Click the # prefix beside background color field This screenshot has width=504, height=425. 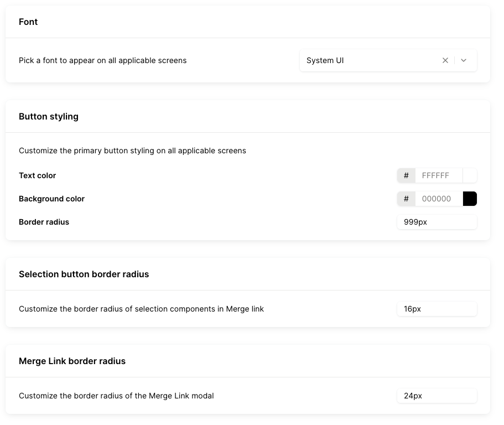pyautogui.click(x=406, y=199)
